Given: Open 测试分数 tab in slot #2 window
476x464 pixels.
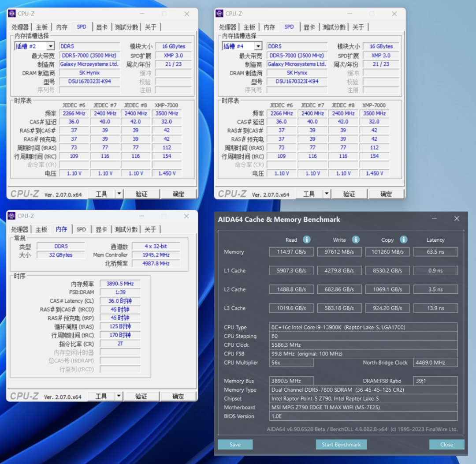Looking at the screenshot, I should click(x=126, y=27).
